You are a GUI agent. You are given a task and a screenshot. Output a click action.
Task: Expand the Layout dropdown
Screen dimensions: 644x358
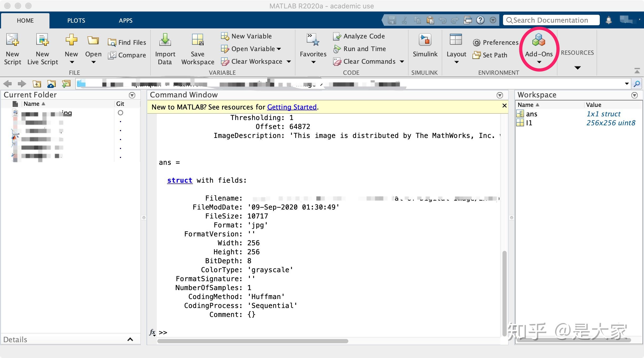[x=456, y=62]
